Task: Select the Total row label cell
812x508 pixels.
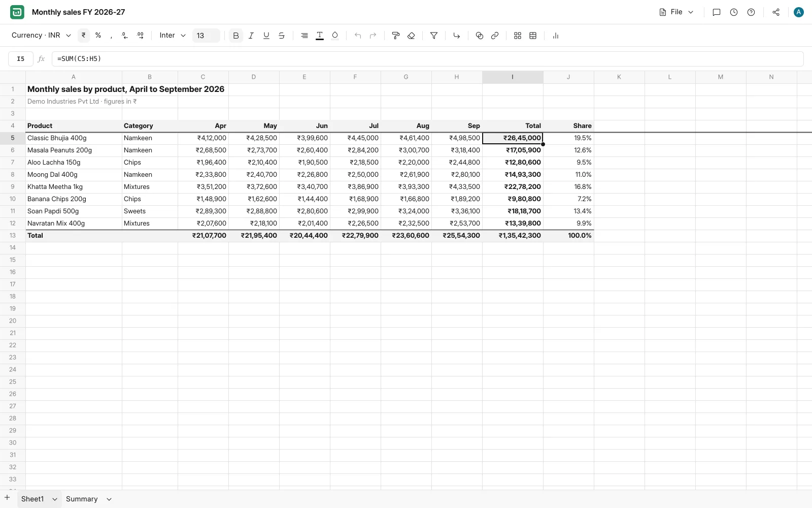Action: pos(74,236)
